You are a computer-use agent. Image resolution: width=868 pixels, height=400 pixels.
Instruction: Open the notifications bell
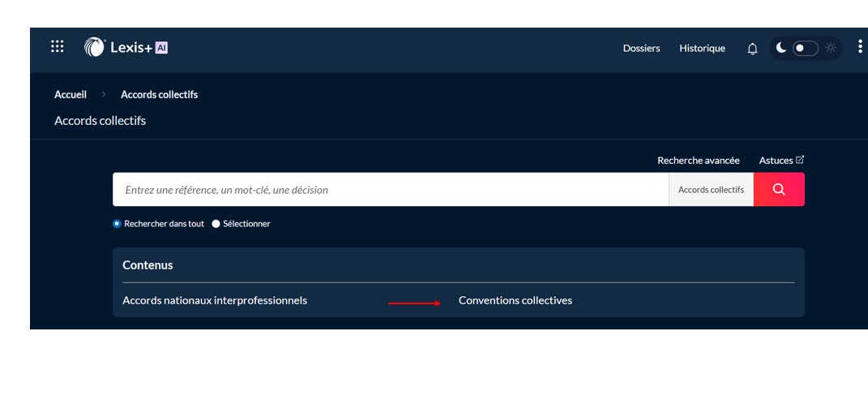752,49
